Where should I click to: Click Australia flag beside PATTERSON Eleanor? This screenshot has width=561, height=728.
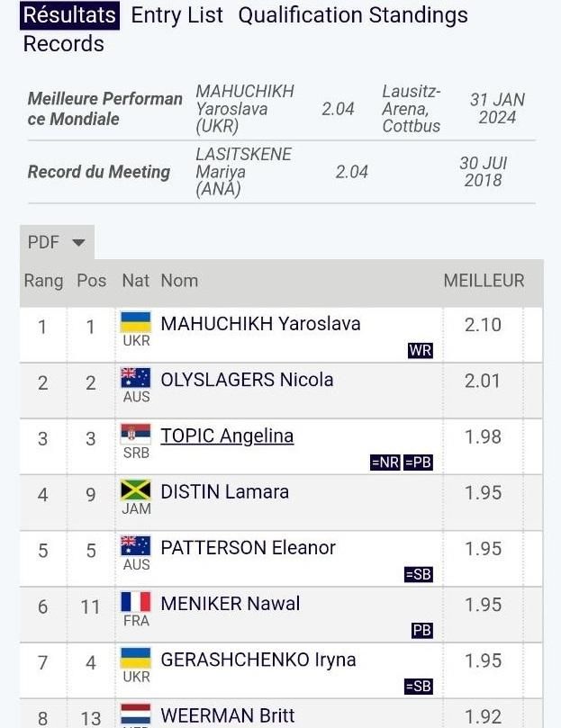coord(136,546)
